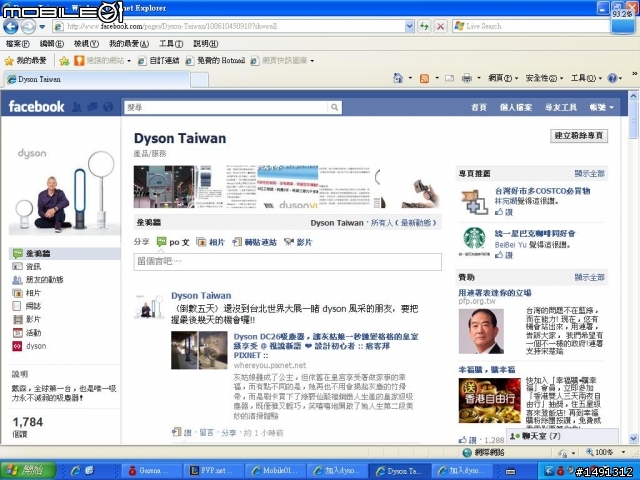Open the 檢視(V) menu
This screenshot has height=480, width=640.
[87, 43]
